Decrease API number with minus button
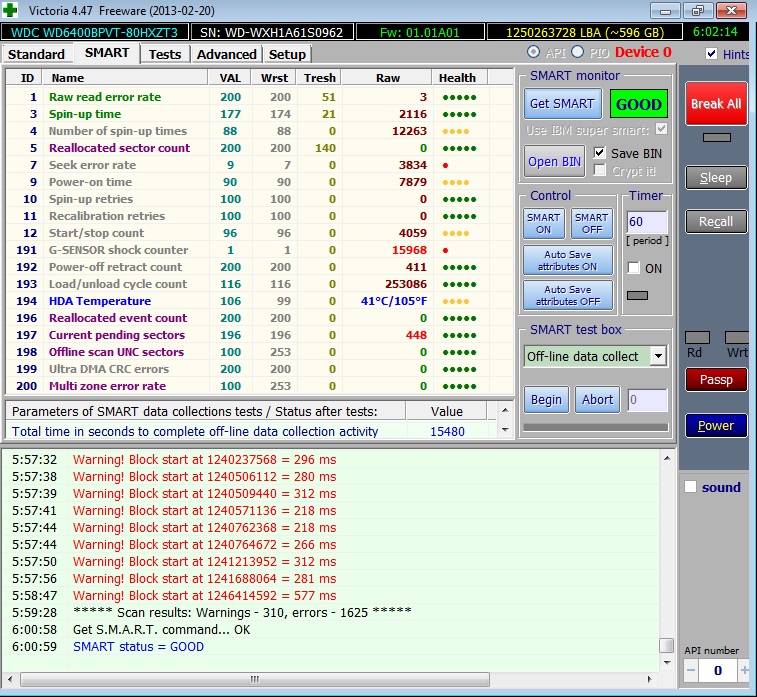757x697 pixels. (x=690, y=669)
